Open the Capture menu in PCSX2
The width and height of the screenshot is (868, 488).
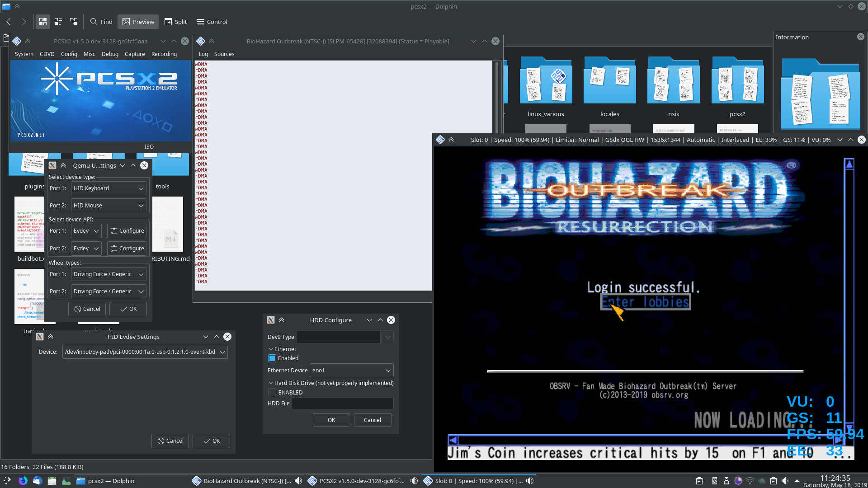pyautogui.click(x=135, y=54)
